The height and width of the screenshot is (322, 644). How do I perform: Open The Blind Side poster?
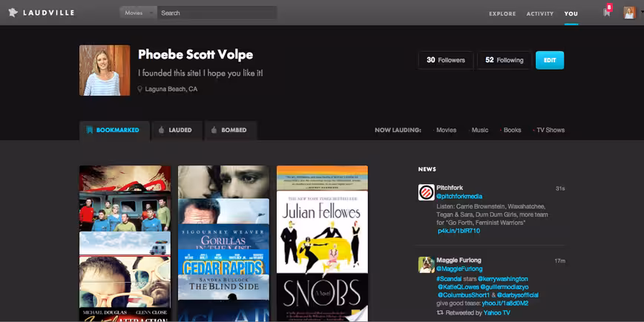(x=223, y=287)
